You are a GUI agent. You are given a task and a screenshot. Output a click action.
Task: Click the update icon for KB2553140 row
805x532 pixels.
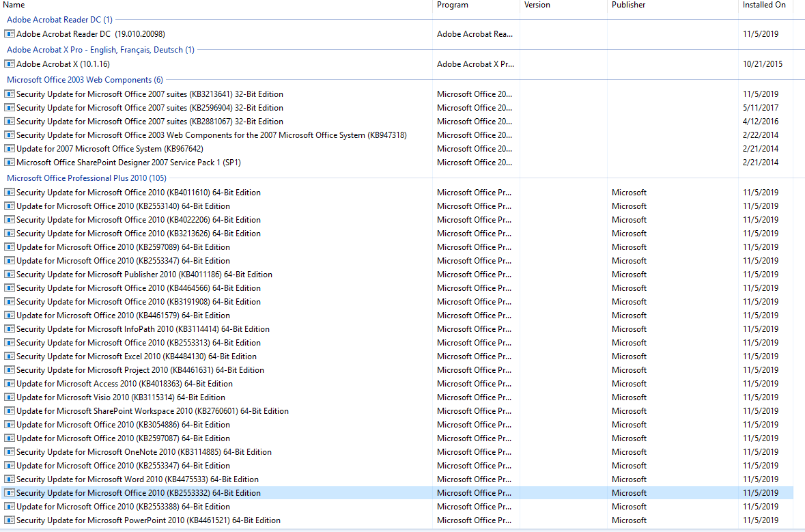[10, 206]
